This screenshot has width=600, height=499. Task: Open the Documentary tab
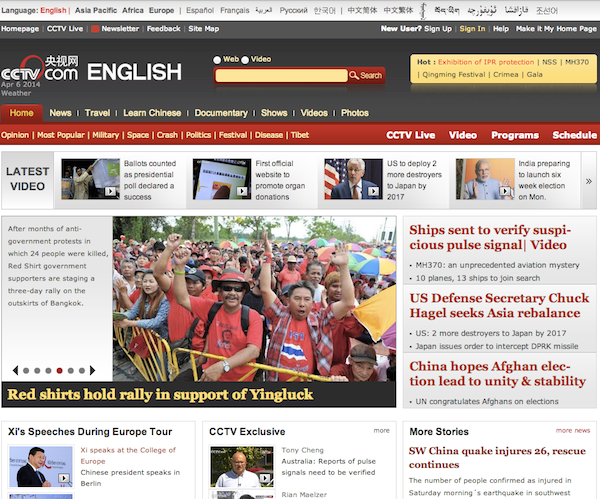click(x=220, y=113)
